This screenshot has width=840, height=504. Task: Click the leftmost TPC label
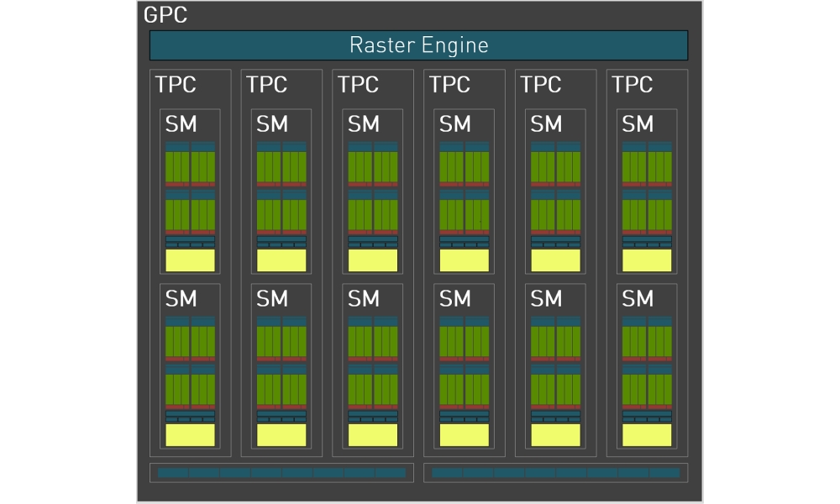tap(175, 85)
